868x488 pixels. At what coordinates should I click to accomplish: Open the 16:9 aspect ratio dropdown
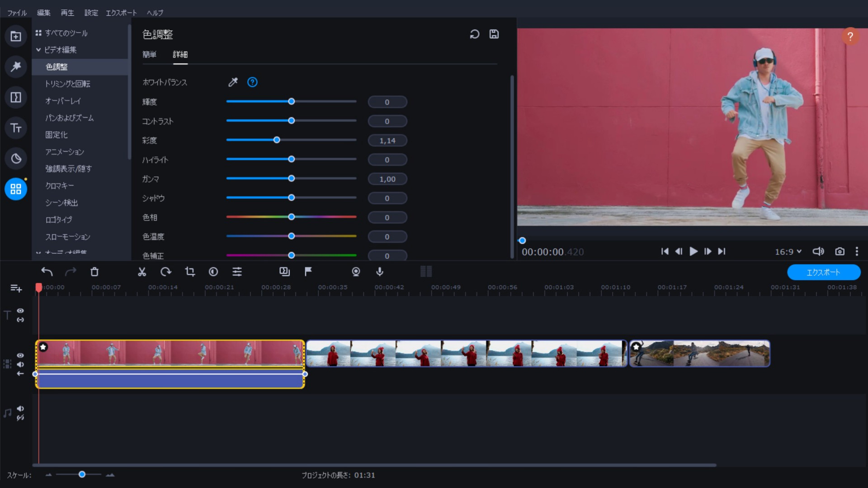point(788,252)
